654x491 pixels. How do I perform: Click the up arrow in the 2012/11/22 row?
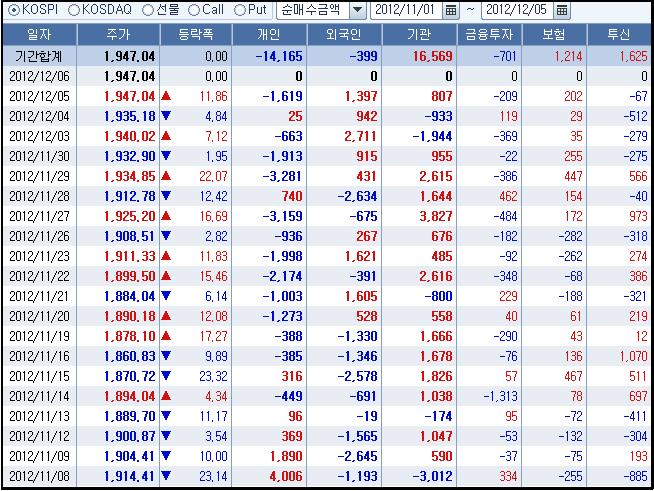point(166,276)
